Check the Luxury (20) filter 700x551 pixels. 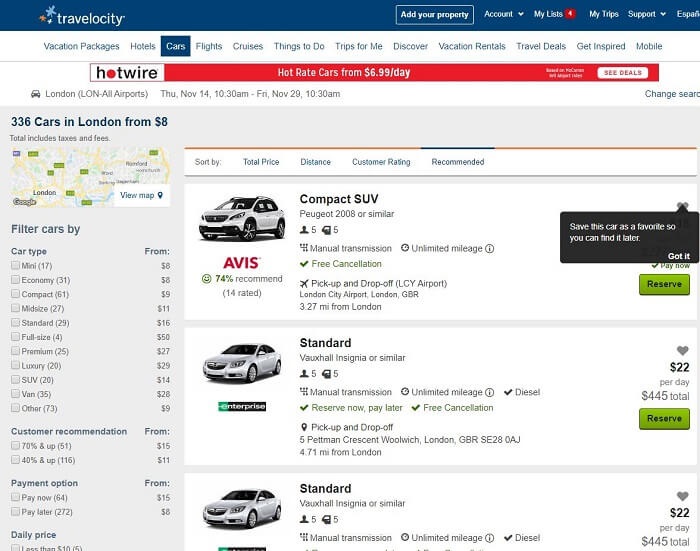coord(15,365)
